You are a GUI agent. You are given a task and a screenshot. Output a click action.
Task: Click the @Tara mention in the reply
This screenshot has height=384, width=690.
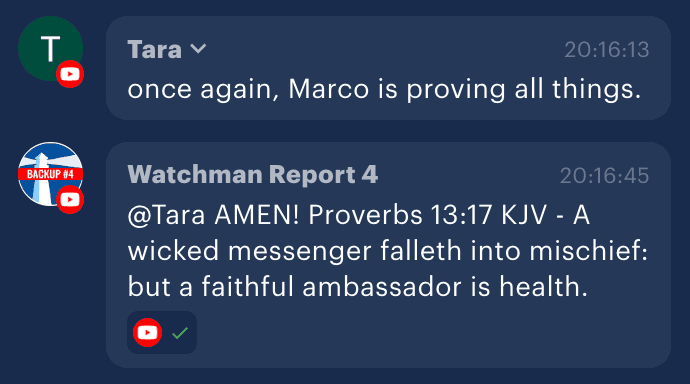coord(166,216)
